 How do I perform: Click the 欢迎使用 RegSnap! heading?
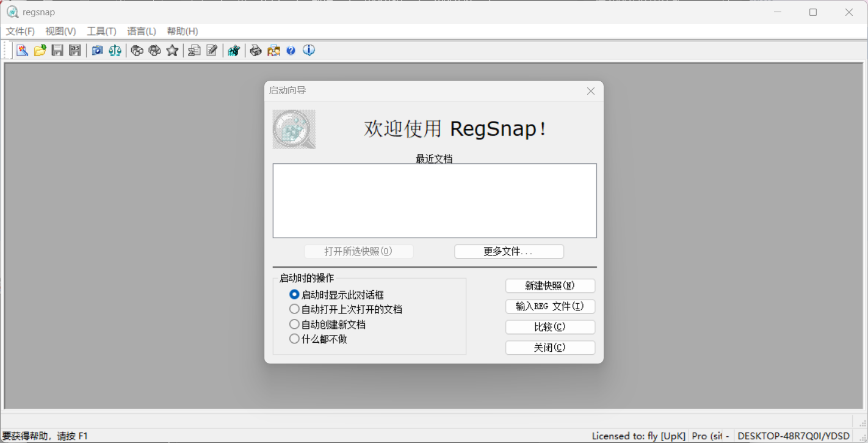(456, 129)
